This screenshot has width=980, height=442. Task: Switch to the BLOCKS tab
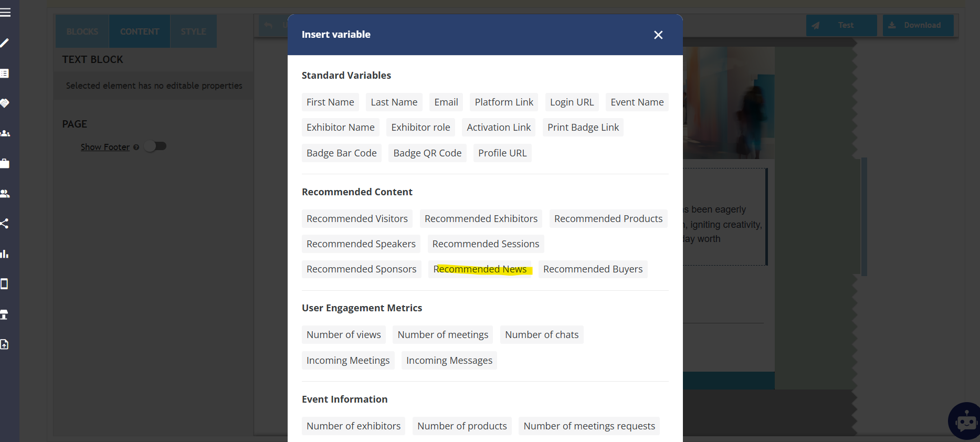pyautogui.click(x=82, y=31)
